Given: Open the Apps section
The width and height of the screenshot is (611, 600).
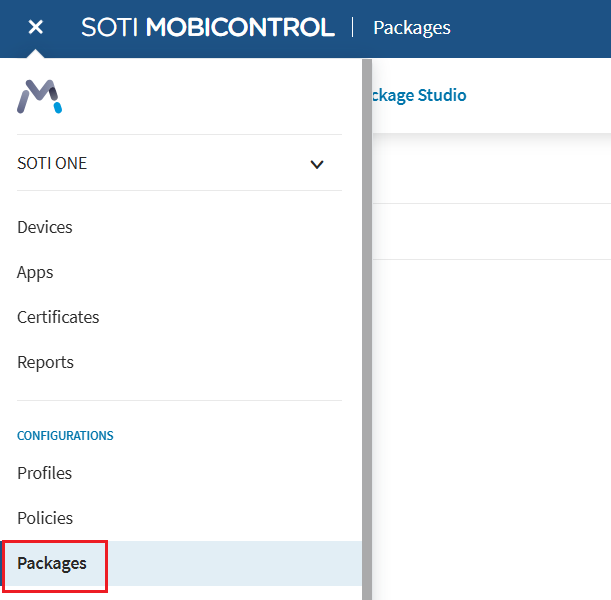Looking at the screenshot, I should [x=35, y=272].
